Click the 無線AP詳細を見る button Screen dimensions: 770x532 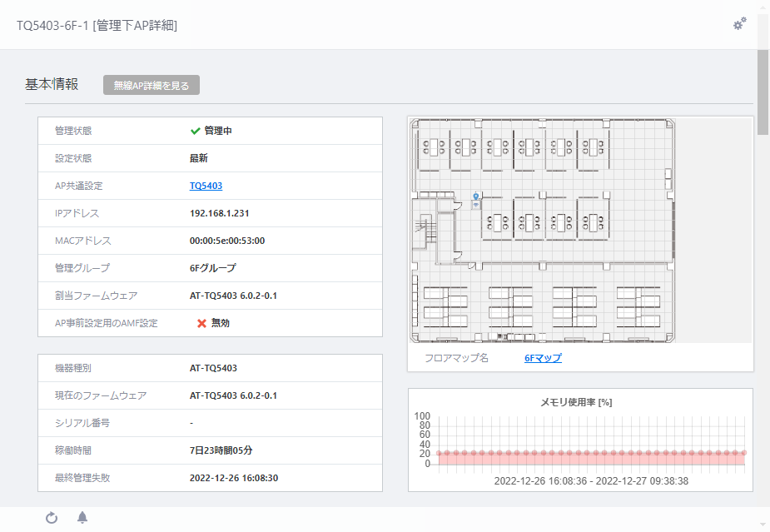152,85
